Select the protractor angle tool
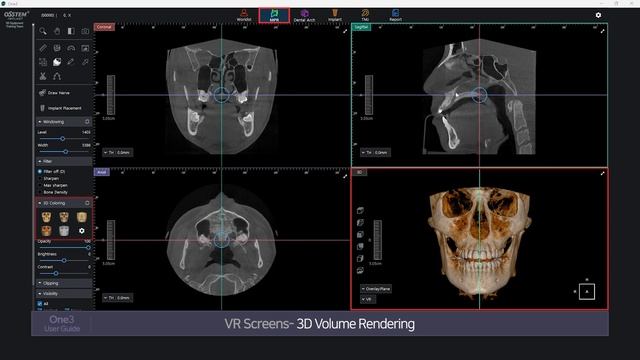The width and height of the screenshot is (640, 360). tap(71, 48)
